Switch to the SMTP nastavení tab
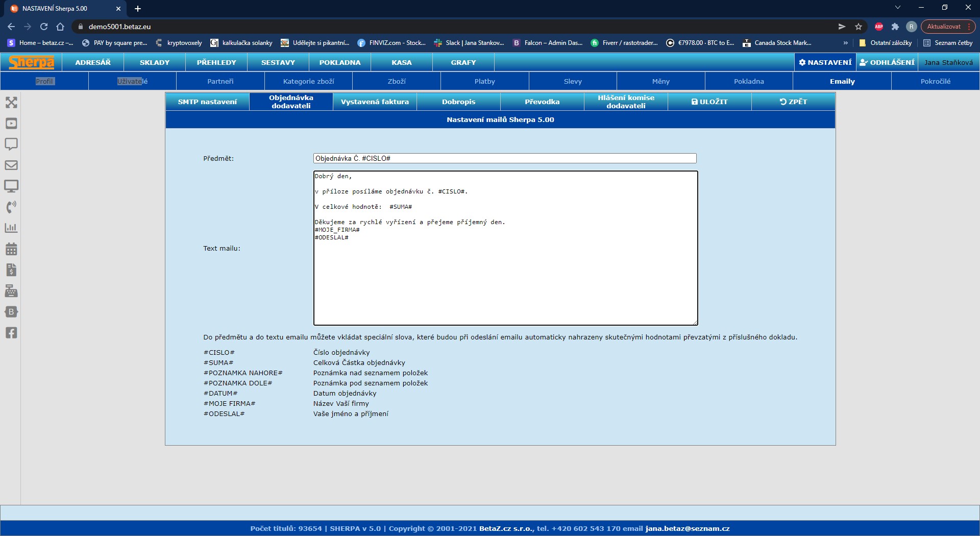The height and width of the screenshot is (536, 980). 207,102
